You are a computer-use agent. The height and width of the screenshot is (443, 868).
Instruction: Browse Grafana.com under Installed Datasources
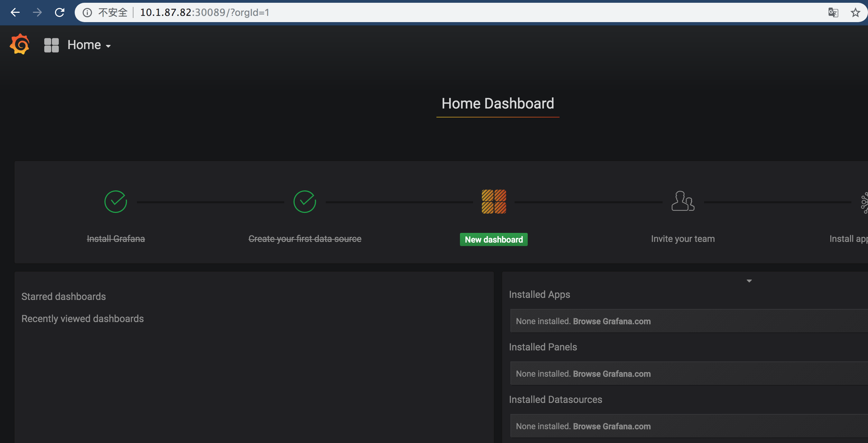(x=612, y=426)
